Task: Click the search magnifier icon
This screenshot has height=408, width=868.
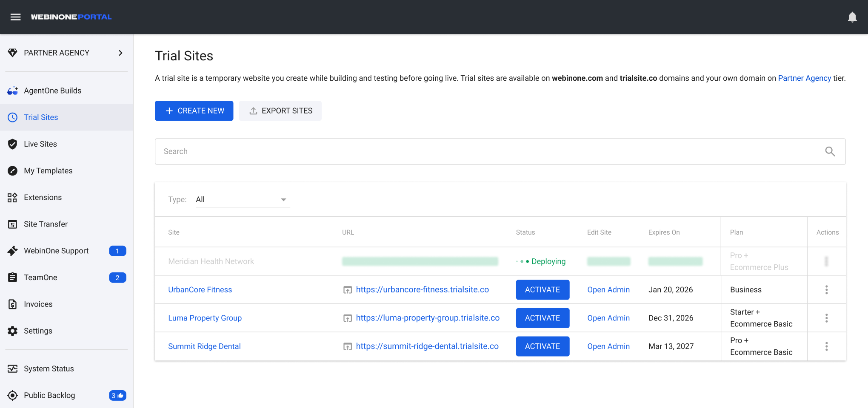Action: (x=830, y=151)
